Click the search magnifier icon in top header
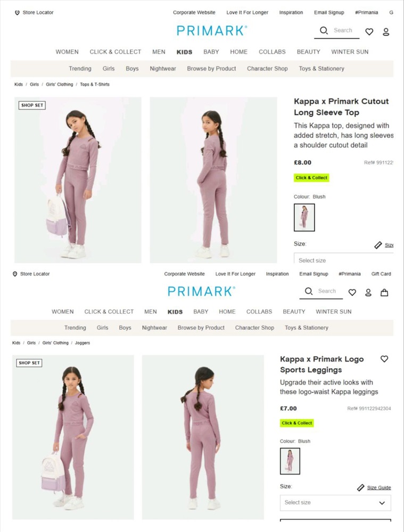This screenshot has height=532, width=404. (324, 30)
